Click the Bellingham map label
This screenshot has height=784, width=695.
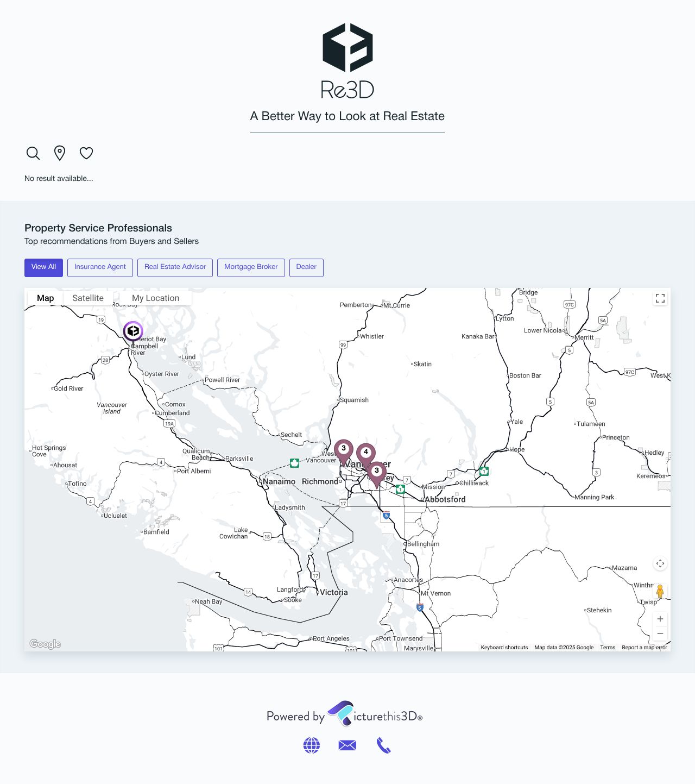[x=423, y=544]
